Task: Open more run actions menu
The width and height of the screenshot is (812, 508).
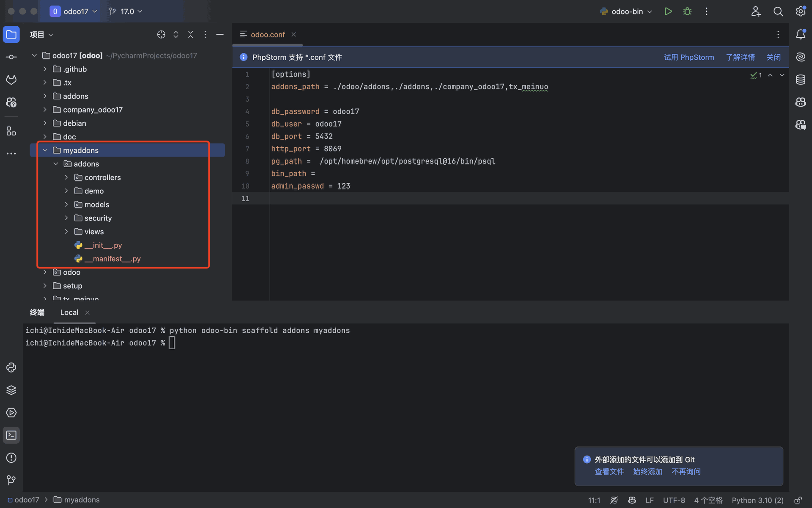Action: 706,11
